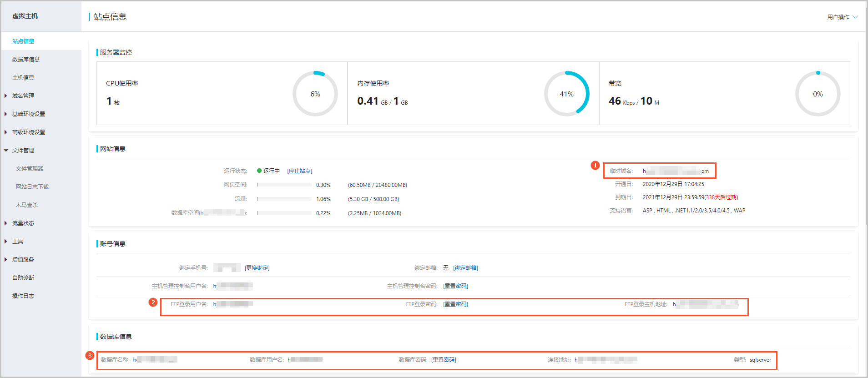Open 数据库信息 in the sidebar
Screen dimensions: 868x378
(x=26, y=59)
